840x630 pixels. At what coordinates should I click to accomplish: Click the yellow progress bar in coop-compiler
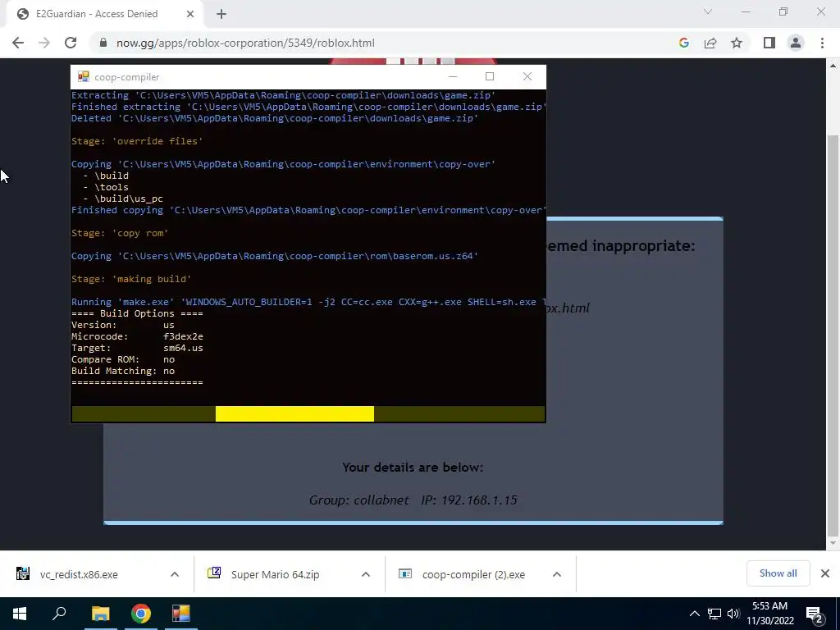[x=294, y=413]
